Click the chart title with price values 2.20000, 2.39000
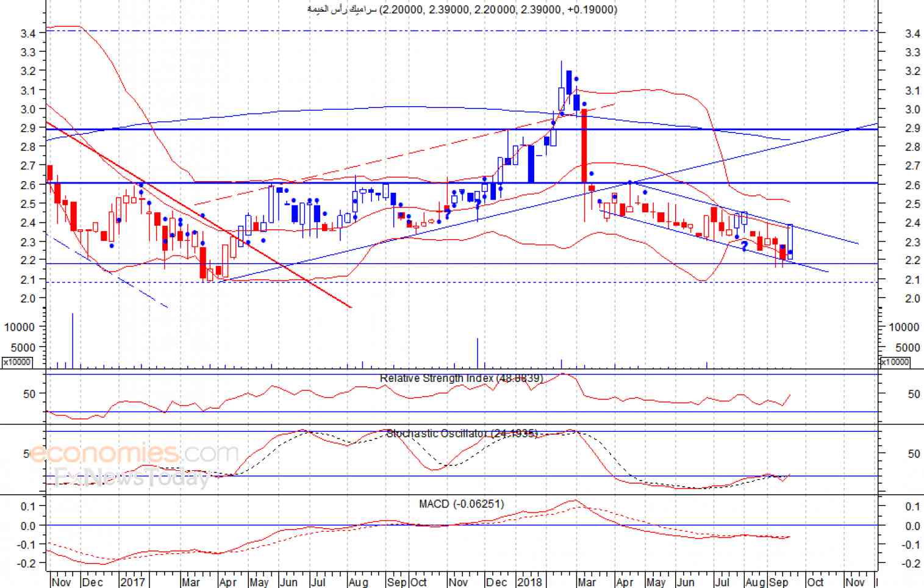 tap(462, 9)
